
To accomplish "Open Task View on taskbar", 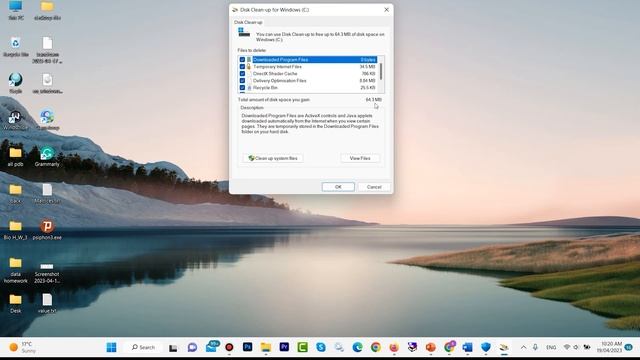I will 173,348.
